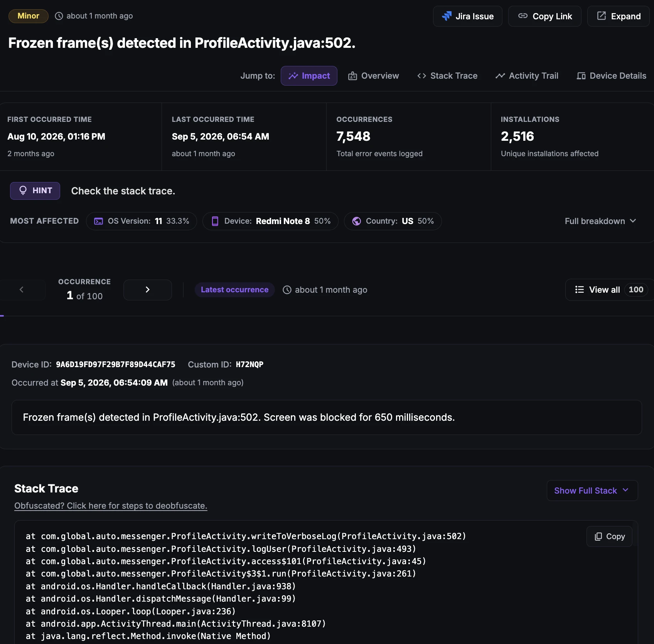Copy the issue link
The height and width of the screenshot is (644, 654).
point(544,16)
